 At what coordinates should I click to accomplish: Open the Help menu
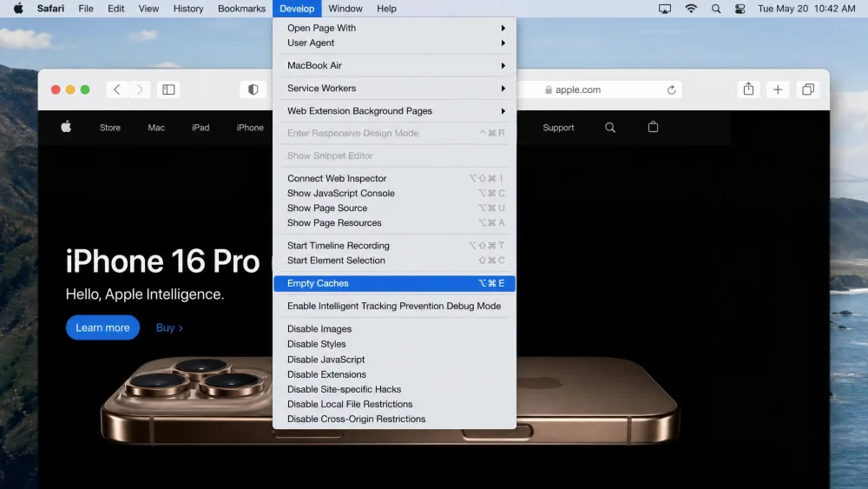tap(386, 9)
